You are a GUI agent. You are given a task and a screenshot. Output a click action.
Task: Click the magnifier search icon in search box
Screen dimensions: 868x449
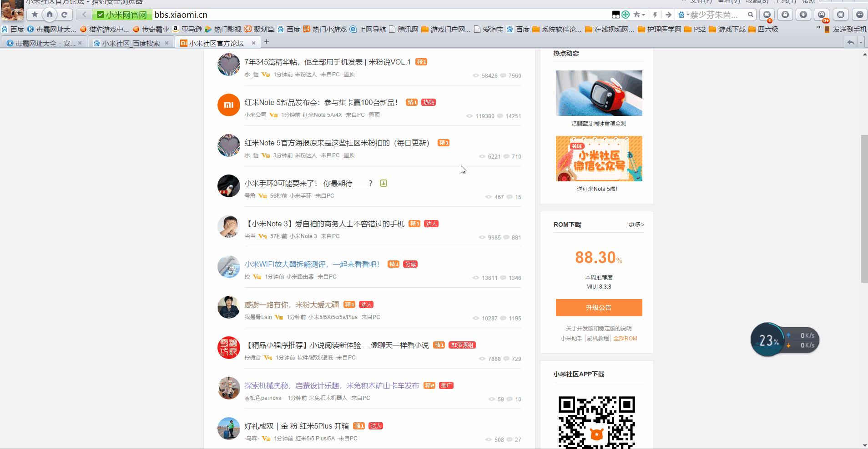point(751,15)
